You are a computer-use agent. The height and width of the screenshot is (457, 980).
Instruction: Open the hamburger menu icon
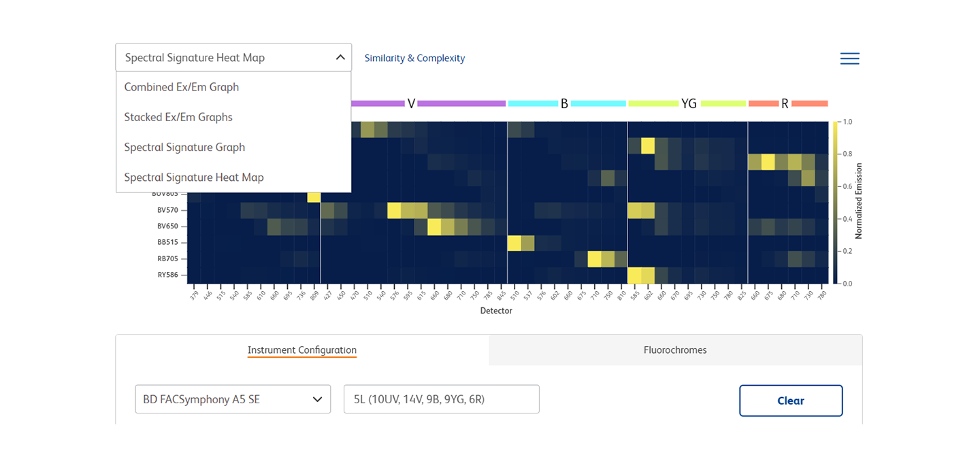pyautogui.click(x=849, y=58)
